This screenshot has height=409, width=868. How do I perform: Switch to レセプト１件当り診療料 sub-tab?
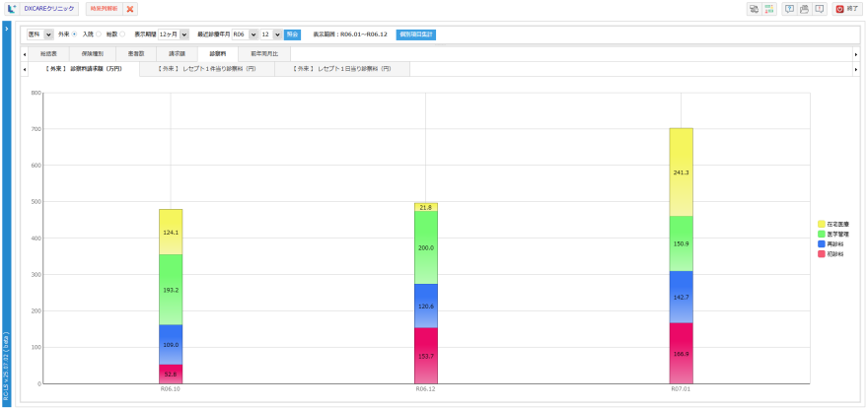[207, 69]
